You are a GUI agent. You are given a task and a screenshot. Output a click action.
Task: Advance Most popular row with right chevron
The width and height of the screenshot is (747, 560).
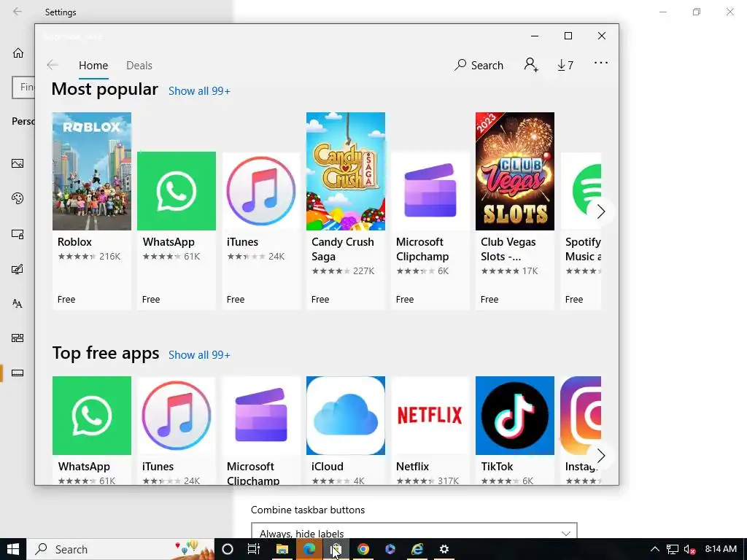click(601, 211)
